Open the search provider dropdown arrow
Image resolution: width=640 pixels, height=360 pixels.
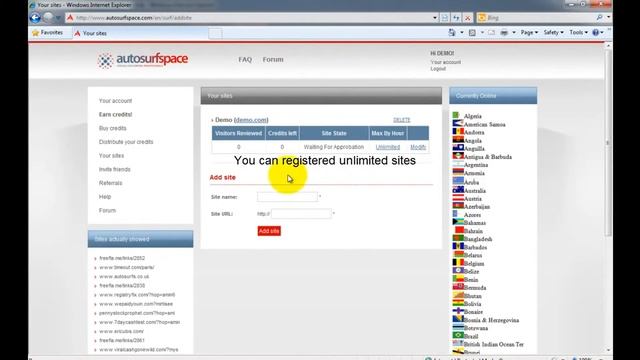pos(608,18)
